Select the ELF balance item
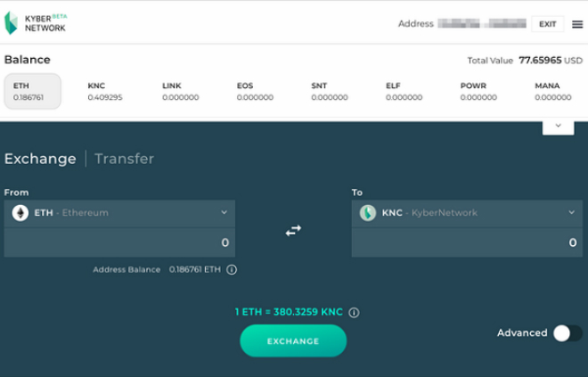 point(404,92)
